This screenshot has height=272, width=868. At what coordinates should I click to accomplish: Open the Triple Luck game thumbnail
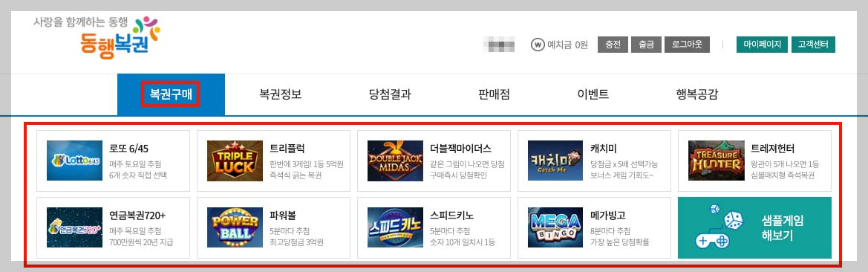235,161
